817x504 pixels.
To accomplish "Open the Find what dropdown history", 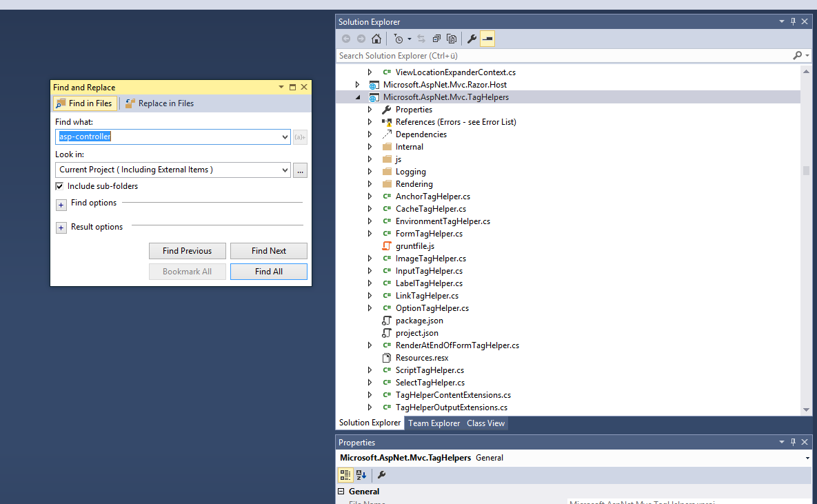I will pos(285,137).
